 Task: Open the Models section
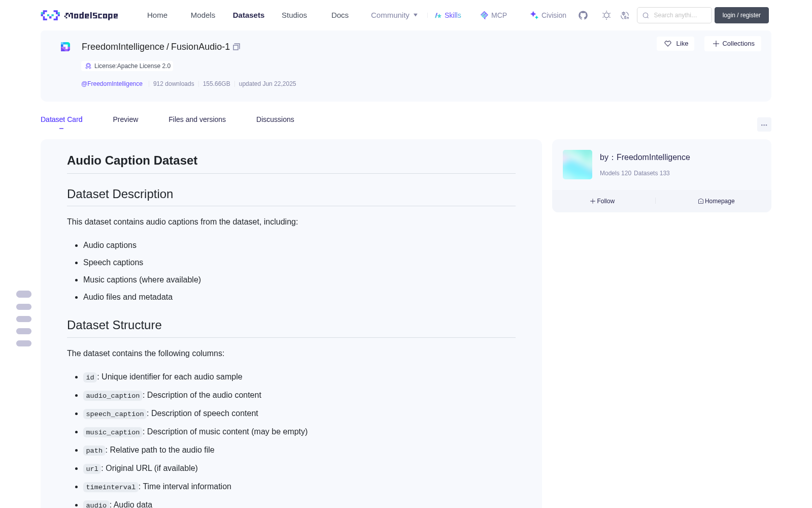click(203, 15)
